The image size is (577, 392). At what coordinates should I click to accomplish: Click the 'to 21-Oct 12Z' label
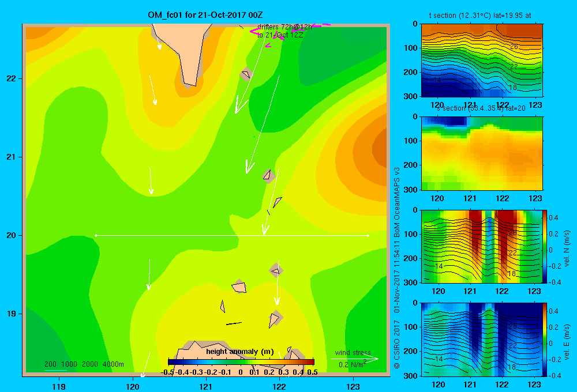click(280, 35)
